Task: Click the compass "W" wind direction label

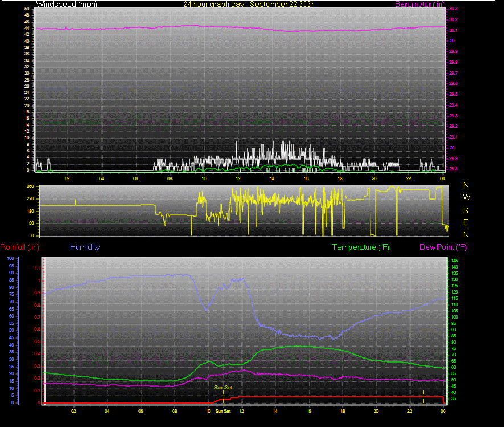Action: click(x=466, y=197)
